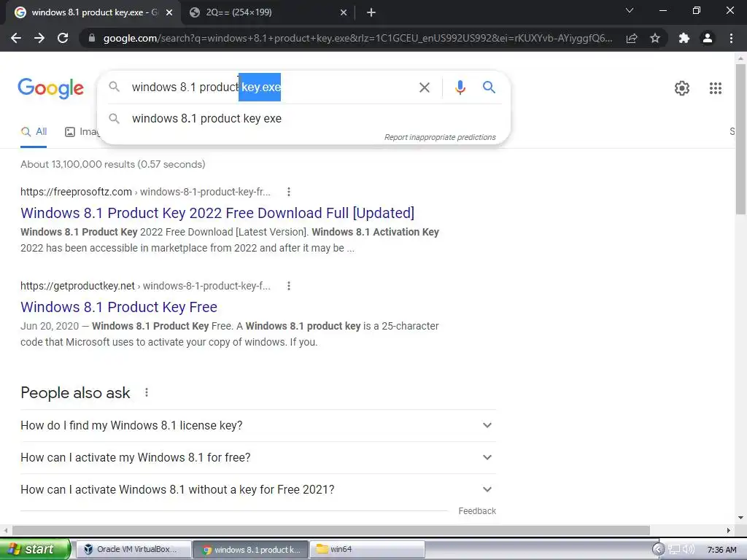Open Google apps grid icon
This screenshot has width=747, height=560.
pyautogui.click(x=716, y=88)
